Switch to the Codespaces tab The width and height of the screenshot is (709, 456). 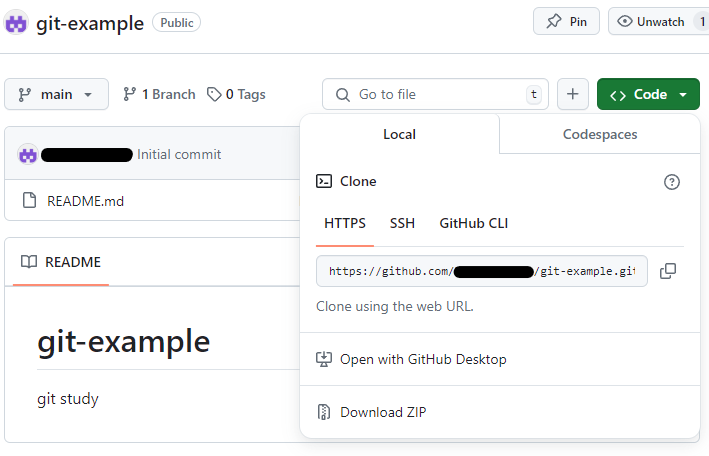[x=600, y=134]
